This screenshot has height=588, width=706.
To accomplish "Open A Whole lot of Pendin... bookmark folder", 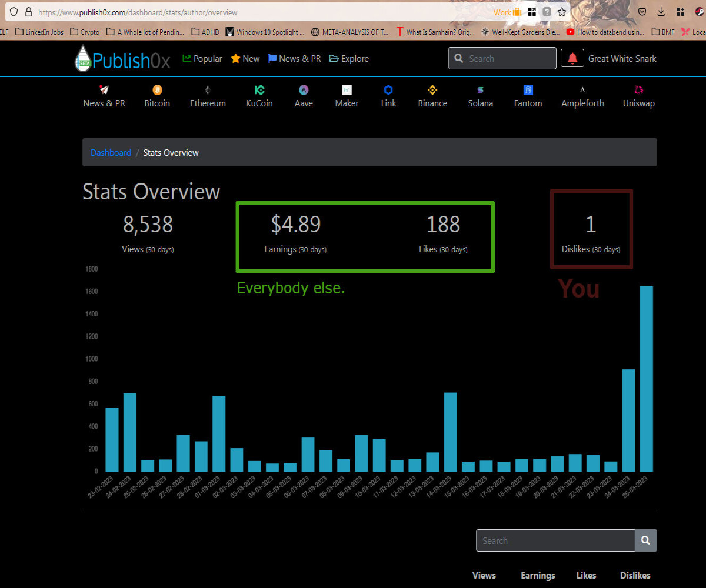I will [145, 32].
